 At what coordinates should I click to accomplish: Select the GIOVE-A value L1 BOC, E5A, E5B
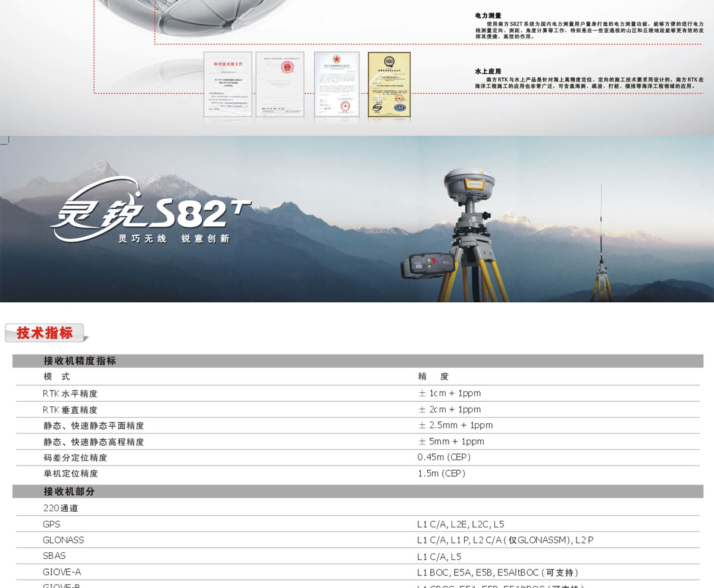click(498, 573)
